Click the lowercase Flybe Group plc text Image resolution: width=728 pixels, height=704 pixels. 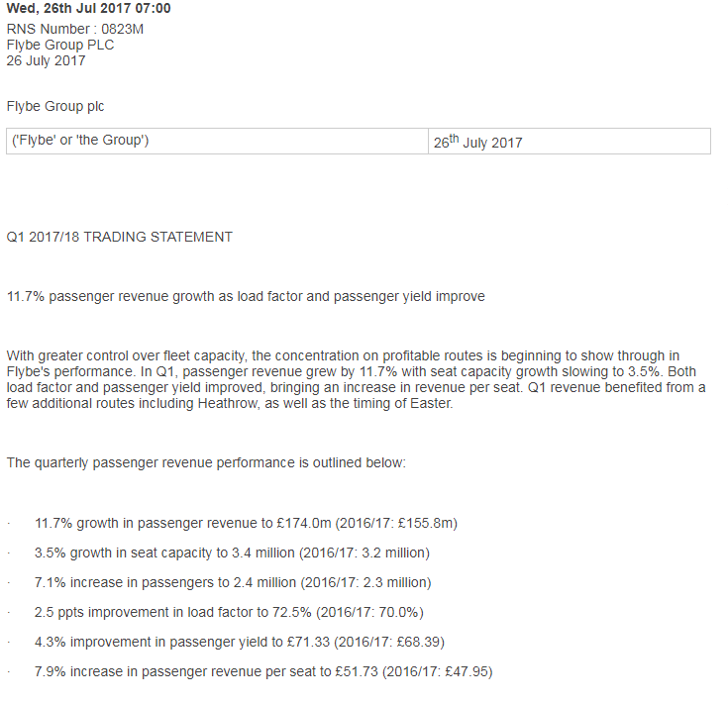pos(54,106)
